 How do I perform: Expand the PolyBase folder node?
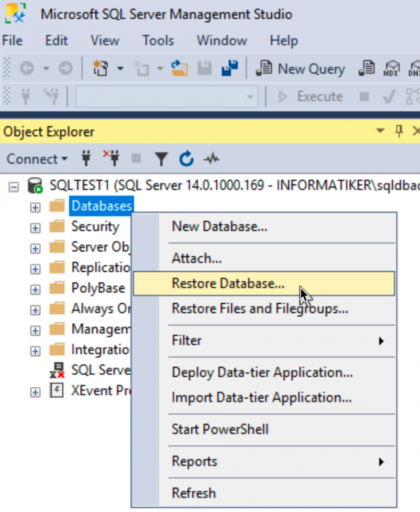point(35,289)
